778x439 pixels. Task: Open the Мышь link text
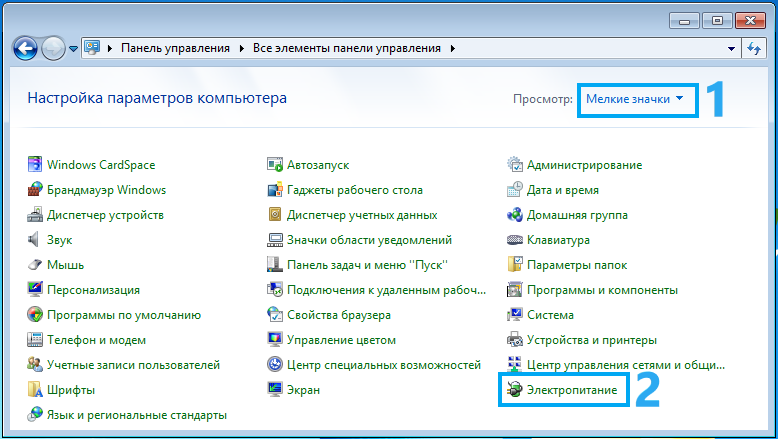tap(65, 264)
